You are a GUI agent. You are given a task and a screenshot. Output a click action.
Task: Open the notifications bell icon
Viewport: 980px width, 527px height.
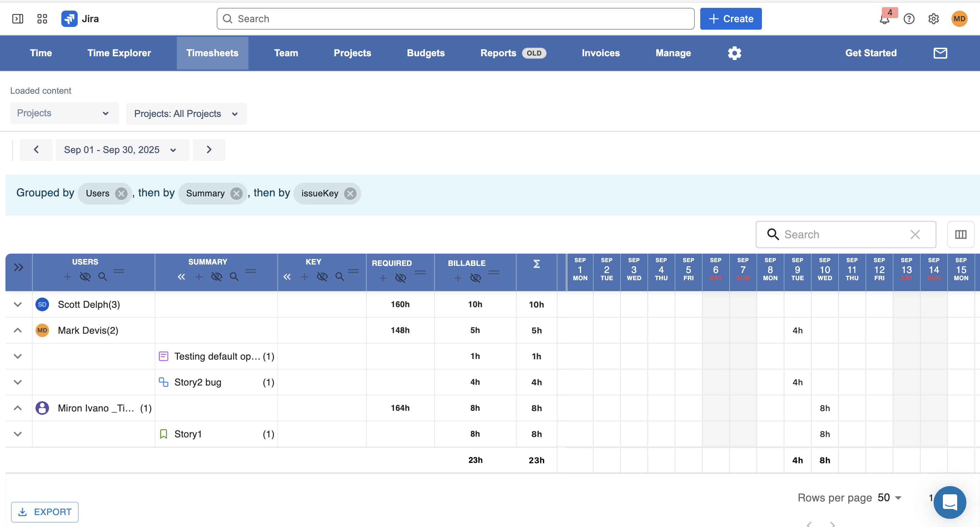click(x=885, y=19)
